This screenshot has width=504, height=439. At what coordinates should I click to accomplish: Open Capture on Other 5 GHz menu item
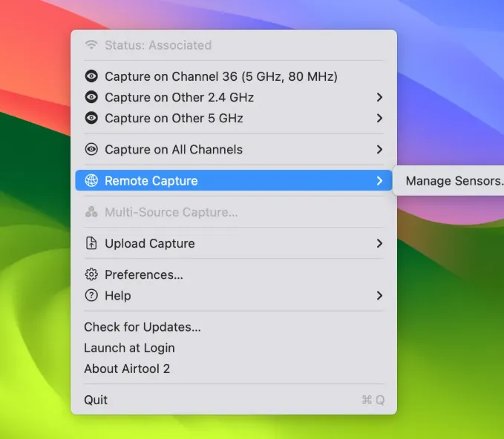[234, 118]
